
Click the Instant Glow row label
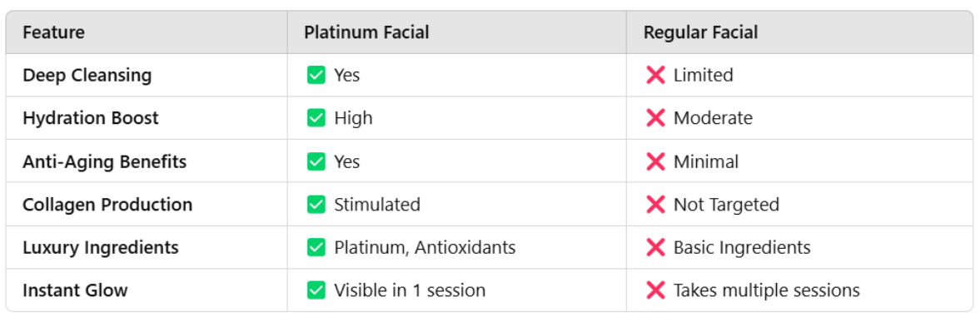(x=75, y=290)
